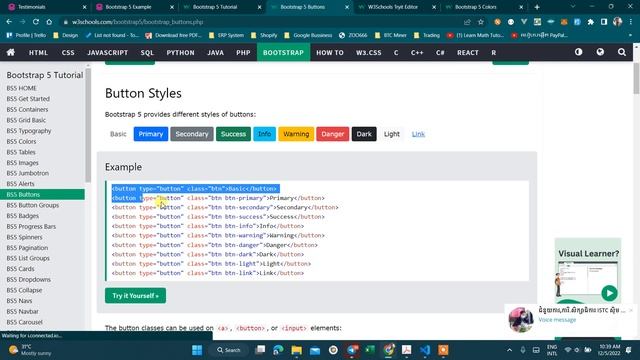
Task: Open PYTHON in top navigation
Action: [x=180, y=53]
